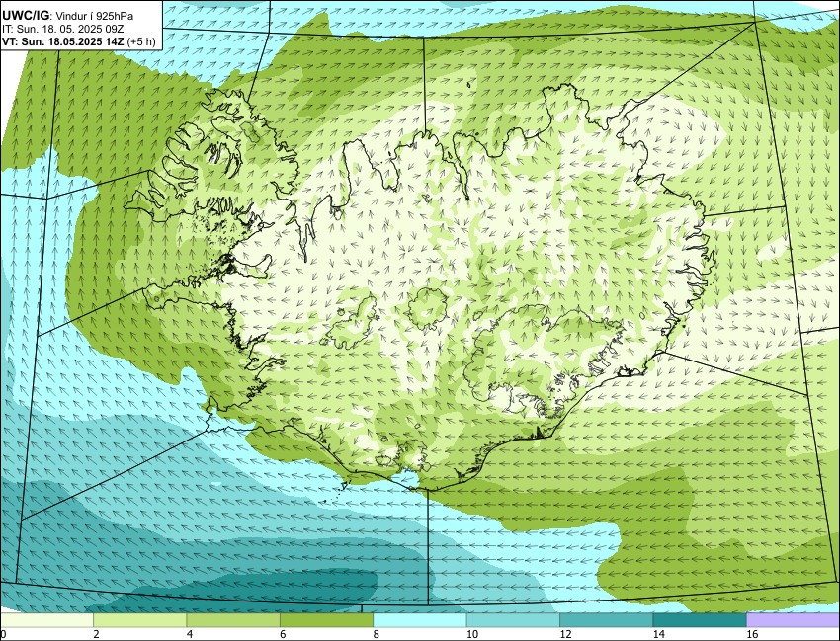Image resolution: width=840 pixels, height=641 pixels.
Task: Click the '(+5 h)' forecast offset text
Action: click(x=141, y=41)
